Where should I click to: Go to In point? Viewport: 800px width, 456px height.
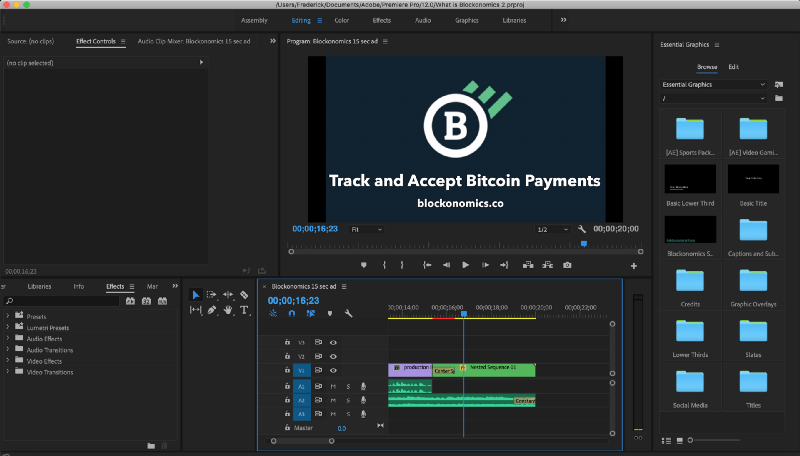click(427, 265)
